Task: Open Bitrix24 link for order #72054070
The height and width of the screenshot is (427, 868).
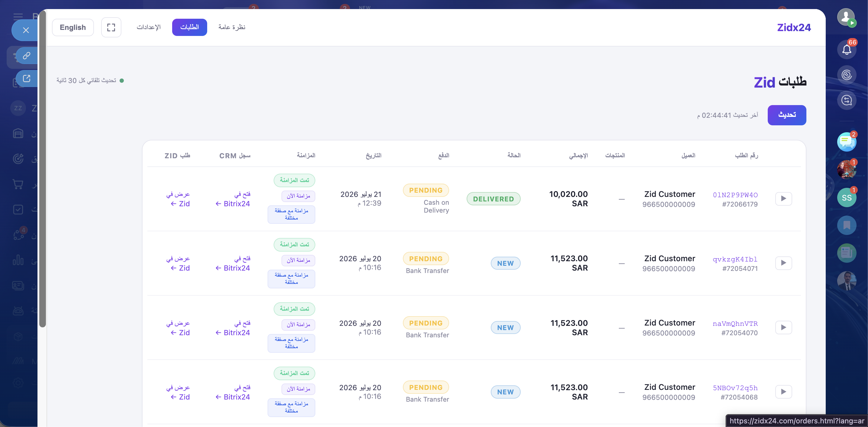Action: pyautogui.click(x=233, y=328)
